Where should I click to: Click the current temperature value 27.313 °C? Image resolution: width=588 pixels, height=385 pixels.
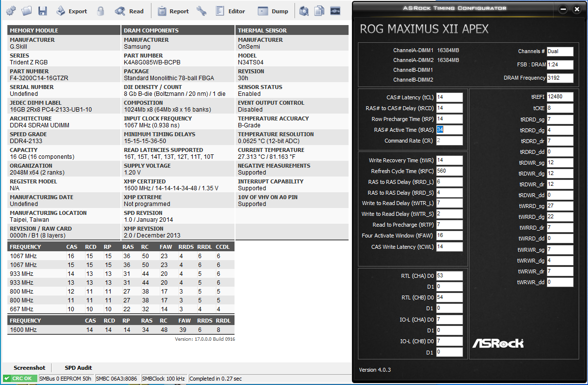click(266, 157)
